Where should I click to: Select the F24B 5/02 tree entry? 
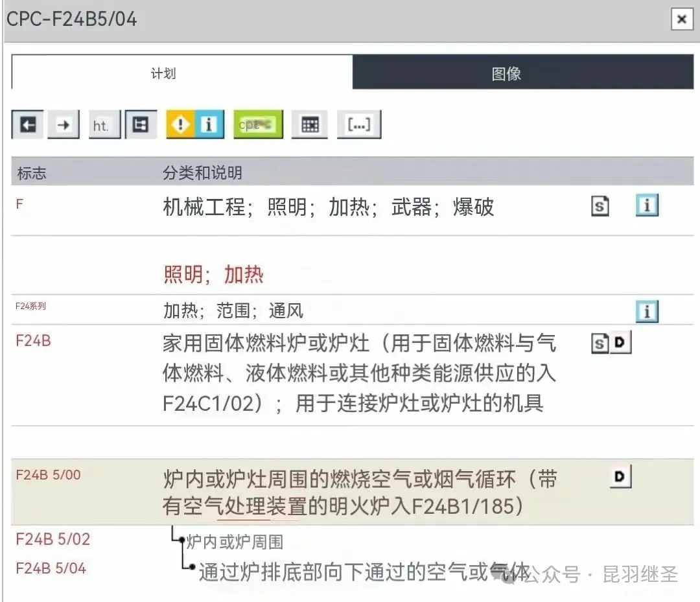[x=52, y=539]
